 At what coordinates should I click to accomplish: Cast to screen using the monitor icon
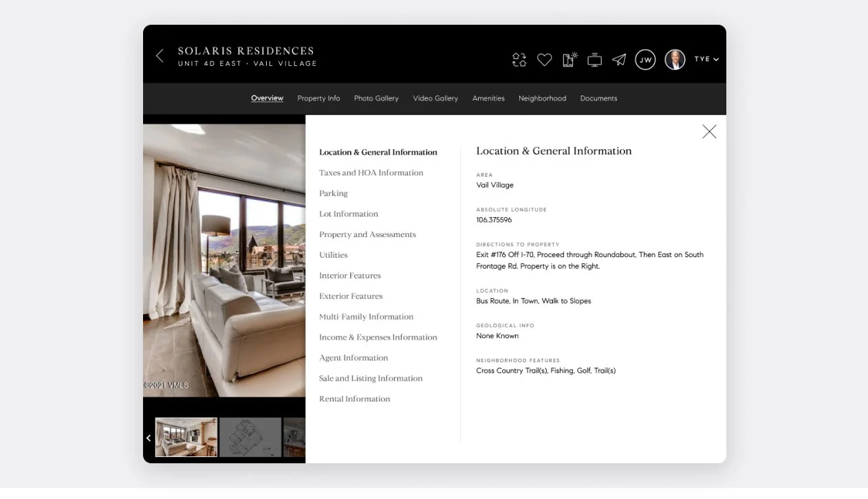[595, 60]
